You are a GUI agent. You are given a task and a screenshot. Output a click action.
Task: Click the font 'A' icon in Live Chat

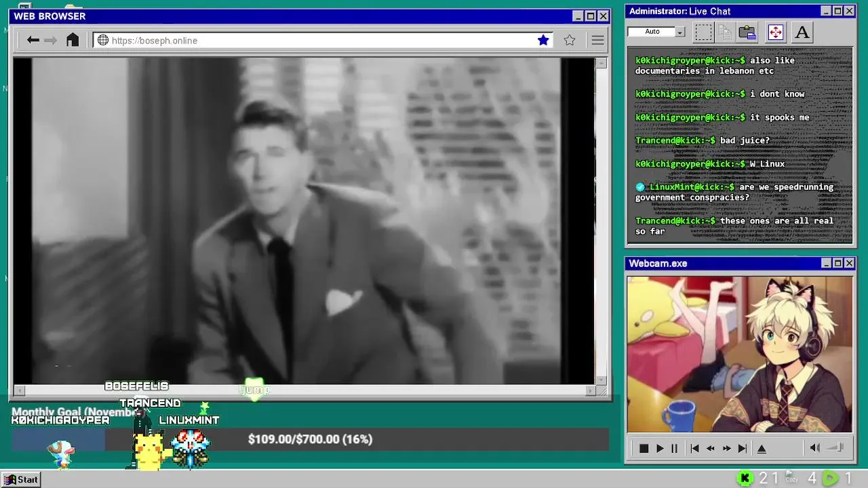[802, 32]
